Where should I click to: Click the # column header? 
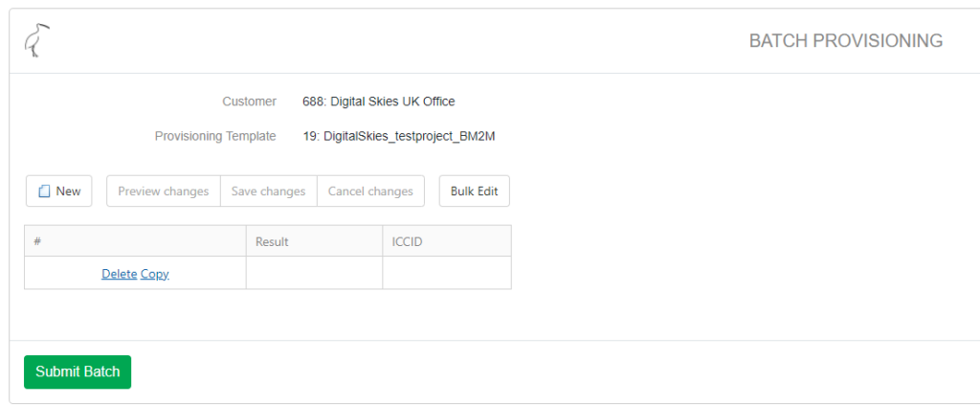pos(135,241)
